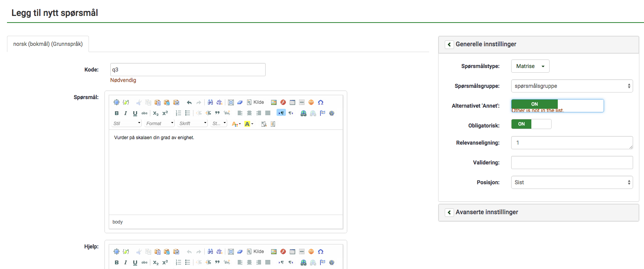This screenshot has width=644, height=269.
Task: Pick background color in Spørsmål editor
Action: pyautogui.click(x=249, y=124)
